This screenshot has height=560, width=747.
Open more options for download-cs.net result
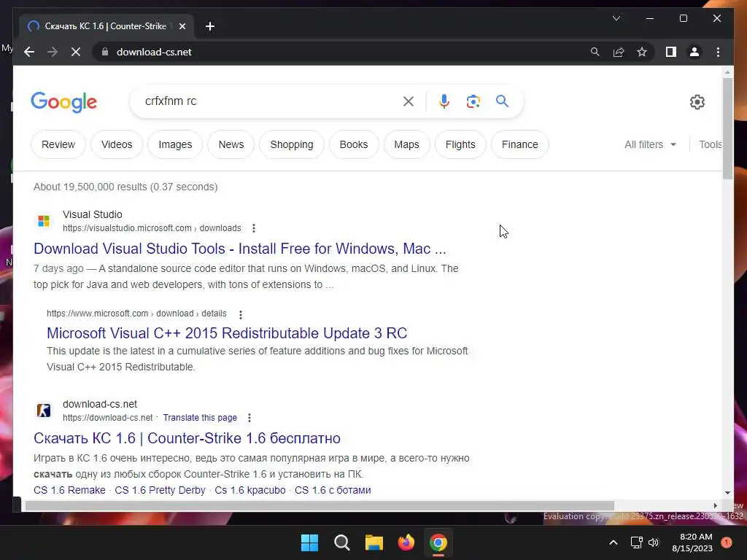tap(249, 418)
